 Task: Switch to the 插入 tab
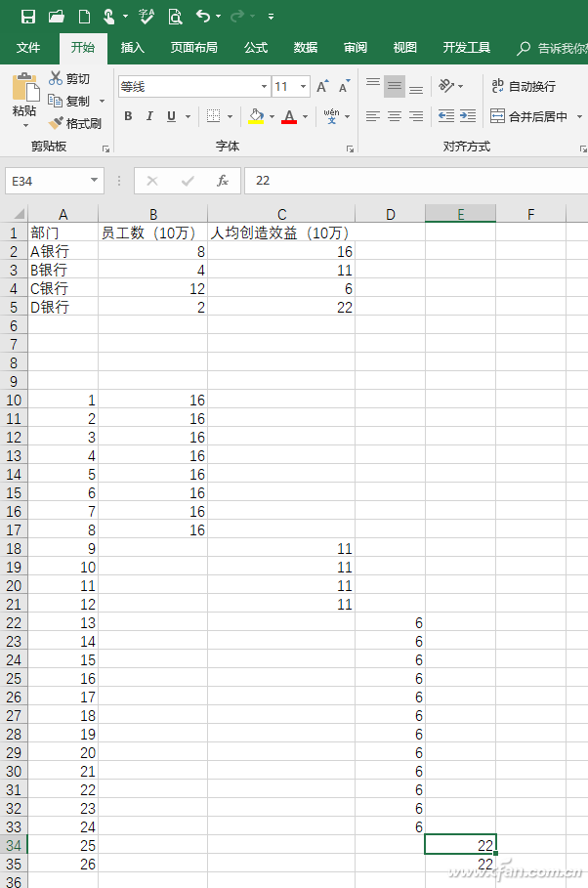click(132, 48)
